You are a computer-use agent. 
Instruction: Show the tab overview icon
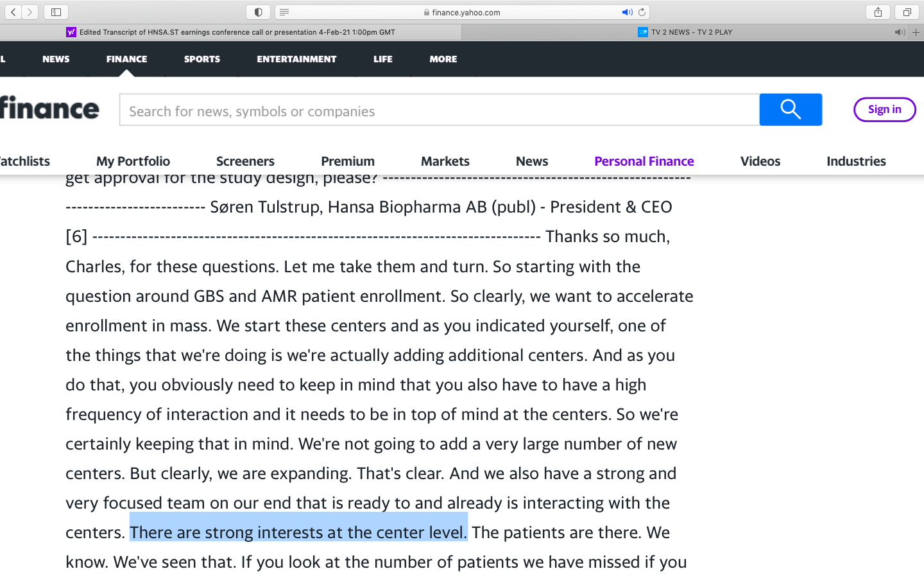[x=907, y=12]
